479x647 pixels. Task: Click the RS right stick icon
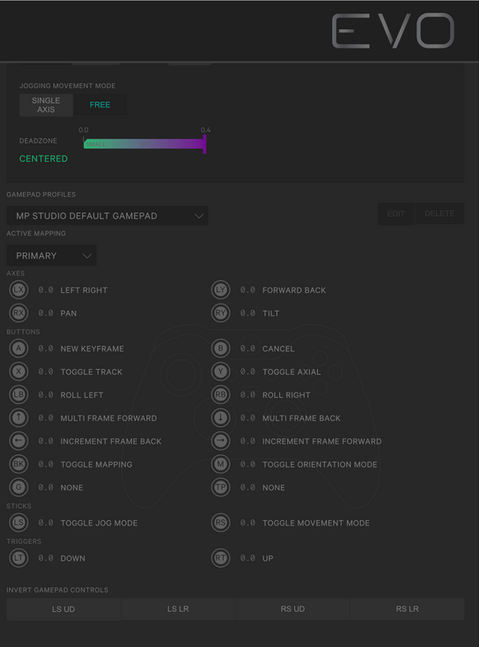tap(221, 522)
